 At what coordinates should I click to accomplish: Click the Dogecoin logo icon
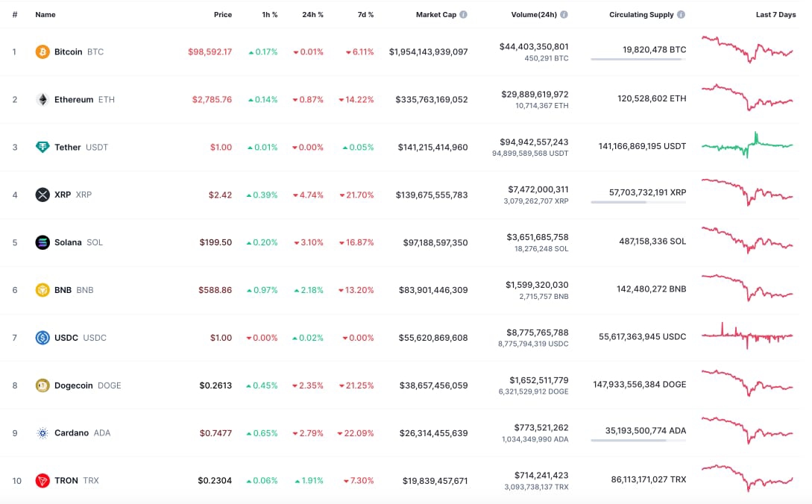(x=43, y=385)
